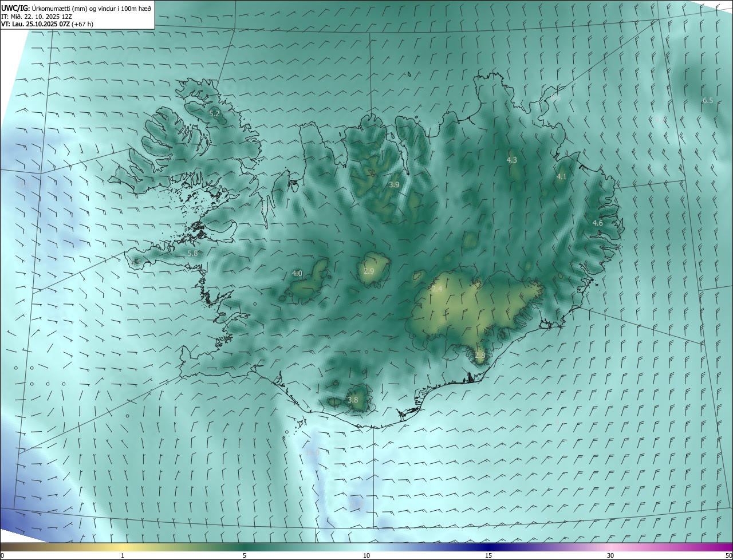Click the '50' tick label on the color scale
Screen dimensions: 733x560
(x=728, y=556)
